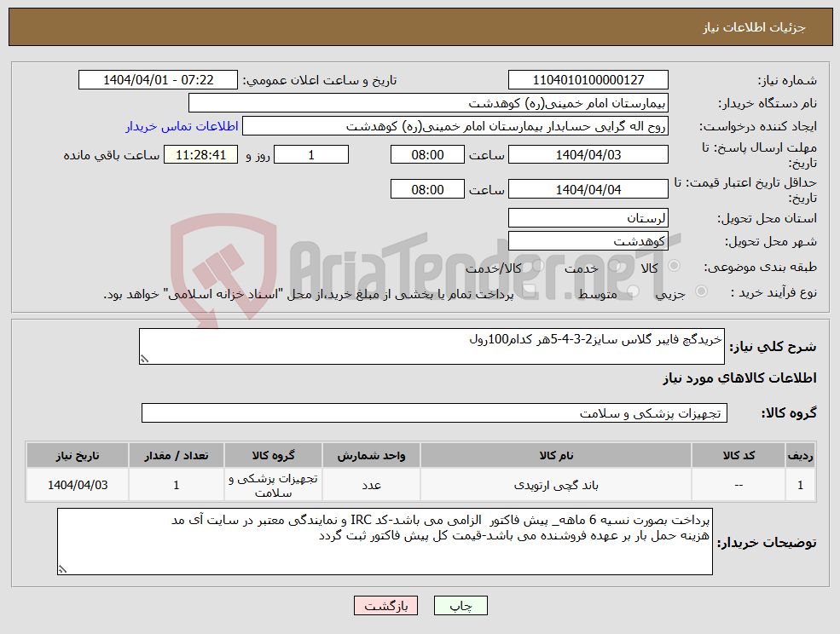Click remaining days field showing 1

(311, 155)
